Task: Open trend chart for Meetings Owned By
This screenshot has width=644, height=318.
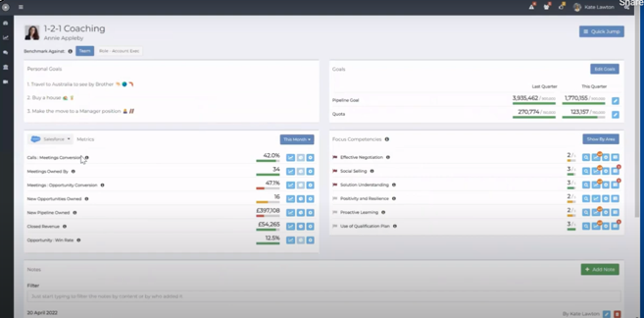Action: [290, 171]
